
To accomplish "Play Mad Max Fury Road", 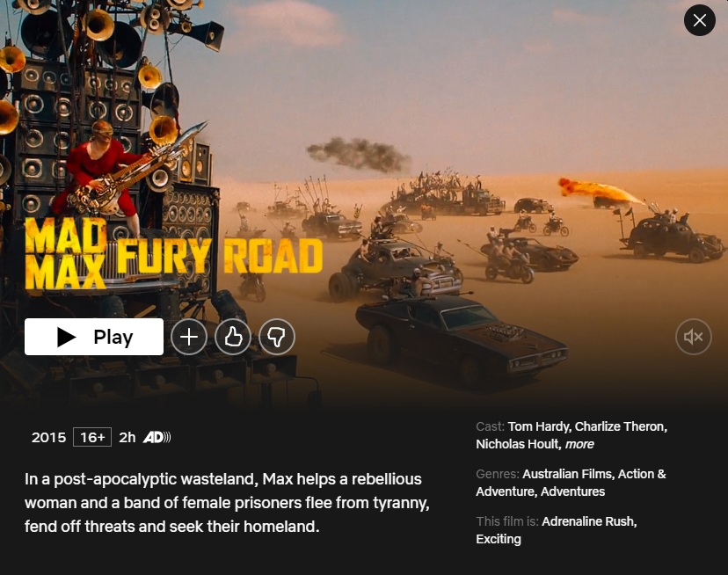I will pyautogui.click(x=94, y=337).
